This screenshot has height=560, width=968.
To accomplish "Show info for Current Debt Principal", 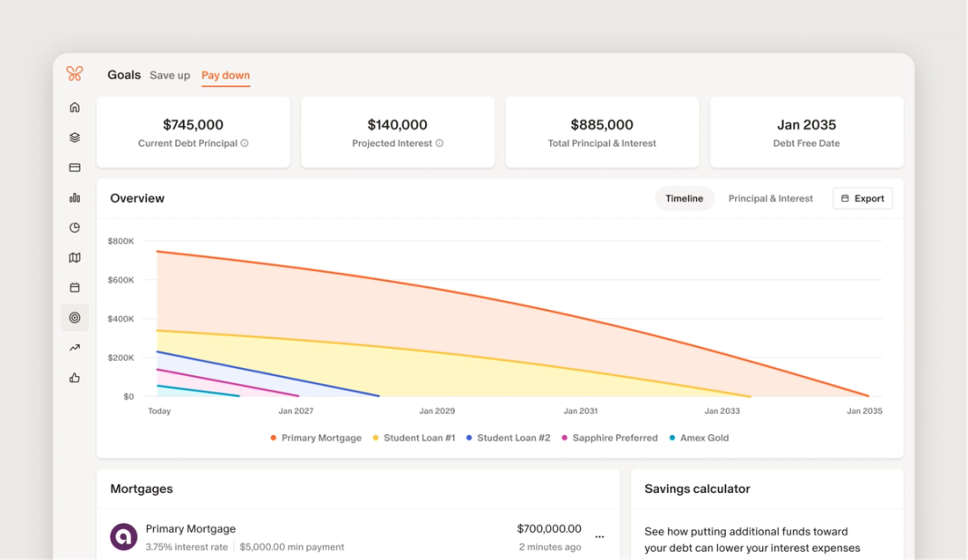I will [x=245, y=143].
